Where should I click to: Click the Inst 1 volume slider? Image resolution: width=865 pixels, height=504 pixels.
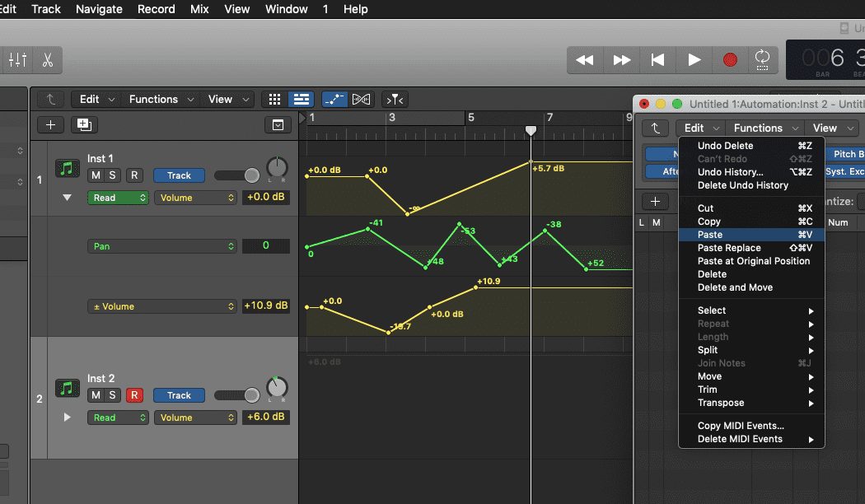[236, 175]
